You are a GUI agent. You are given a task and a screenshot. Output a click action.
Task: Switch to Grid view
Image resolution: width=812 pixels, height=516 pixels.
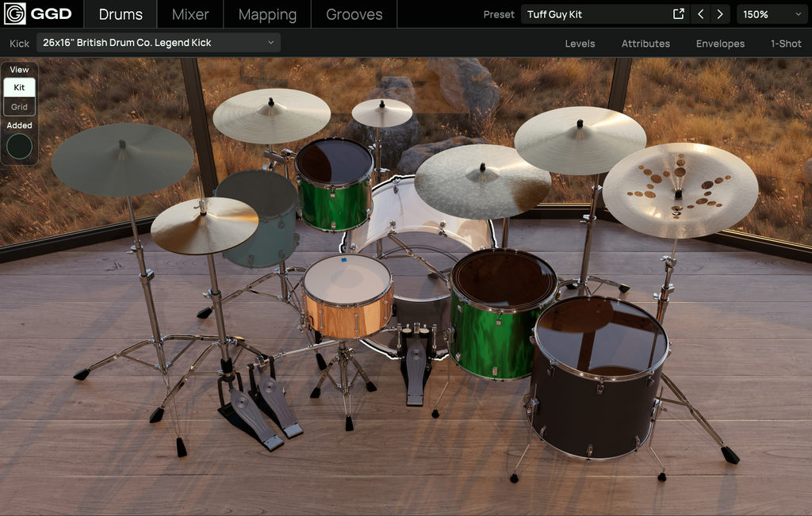click(x=19, y=107)
